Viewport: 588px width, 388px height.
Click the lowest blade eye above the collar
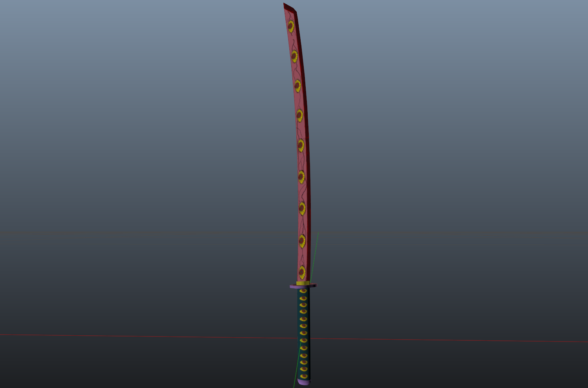point(302,272)
